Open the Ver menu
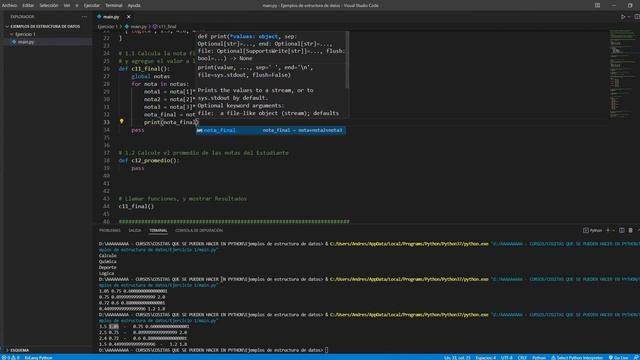The image size is (640, 360). (67, 5)
